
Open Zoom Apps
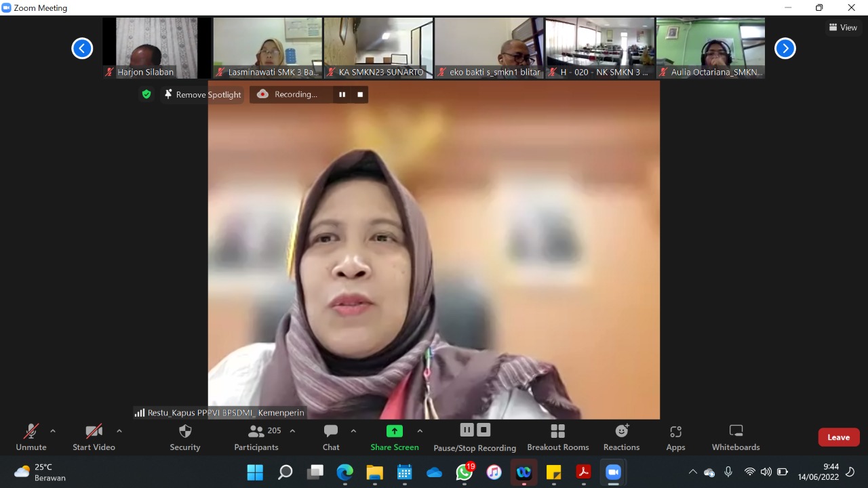675,438
